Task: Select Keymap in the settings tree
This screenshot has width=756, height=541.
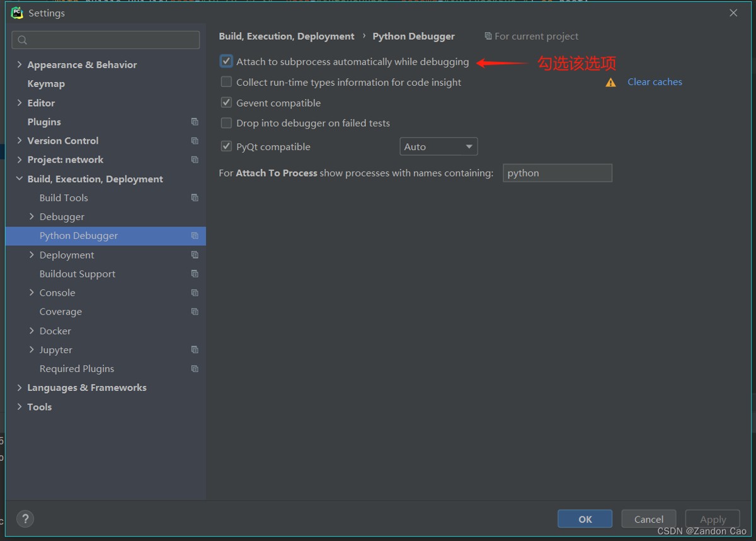Action: pos(46,84)
